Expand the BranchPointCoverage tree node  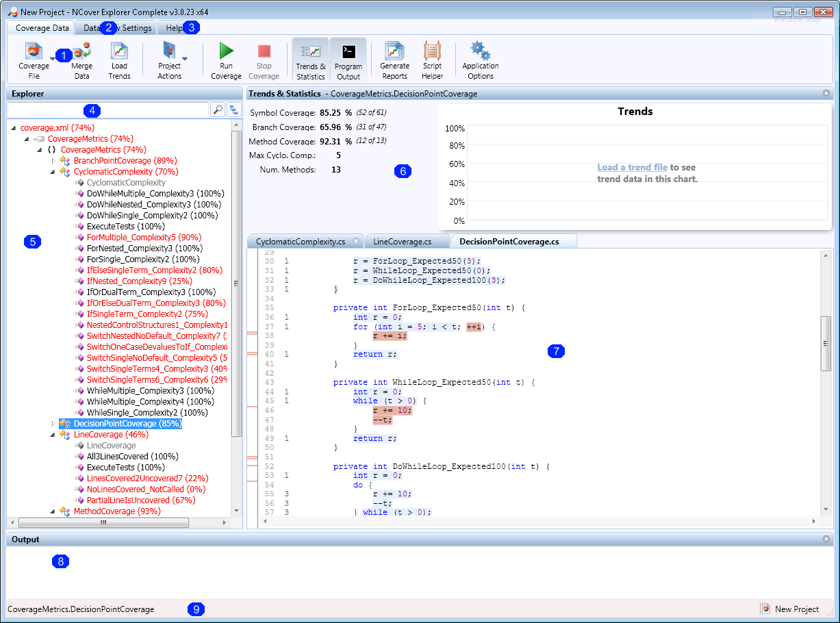[53, 161]
